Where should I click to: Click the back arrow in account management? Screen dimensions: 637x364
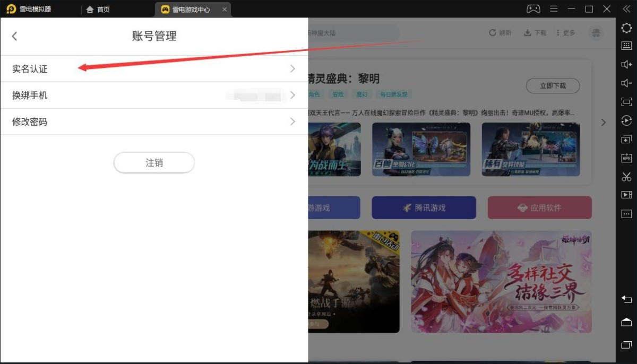14,36
